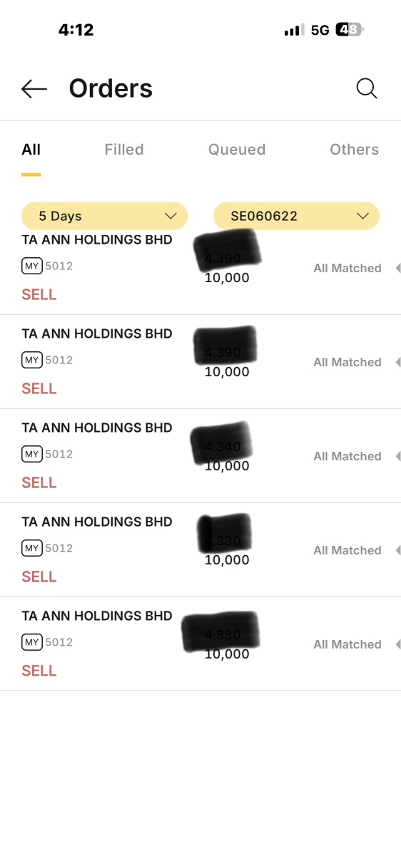The height and width of the screenshot is (868, 401).
Task: Tap the back arrow icon
Action: (x=34, y=88)
